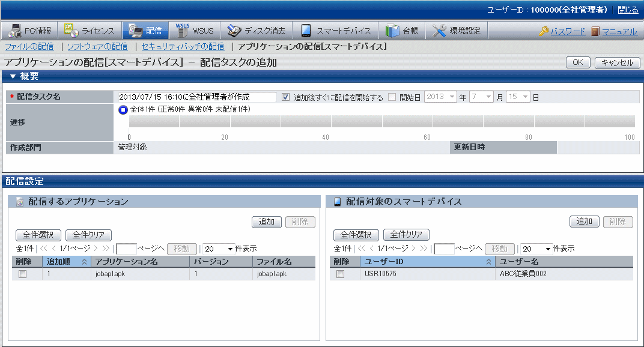Click the スマートデバイス phone icon
The image size is (644, 347).
[306, 31]
